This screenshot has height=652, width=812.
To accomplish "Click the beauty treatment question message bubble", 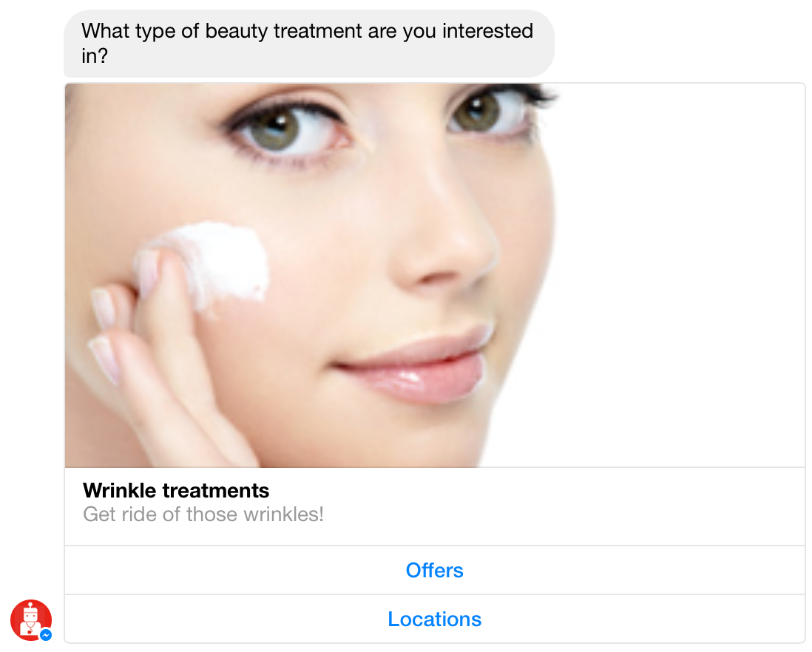I will click(x=308, y=44).
